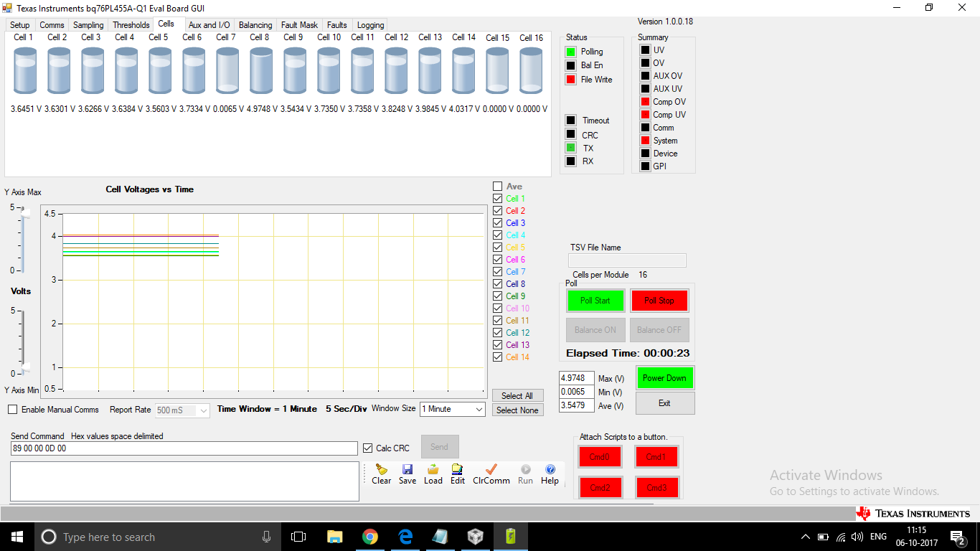This screenshot has width=980, height=551.
Task: Switch to the Setup tab
Action: 20,25
